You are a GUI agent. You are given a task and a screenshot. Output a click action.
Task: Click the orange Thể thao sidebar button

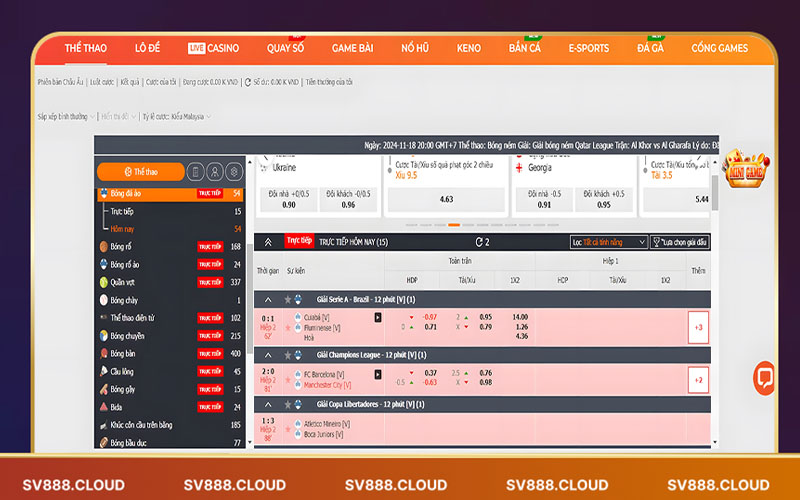pyautogui.click(x=141, y=172)
